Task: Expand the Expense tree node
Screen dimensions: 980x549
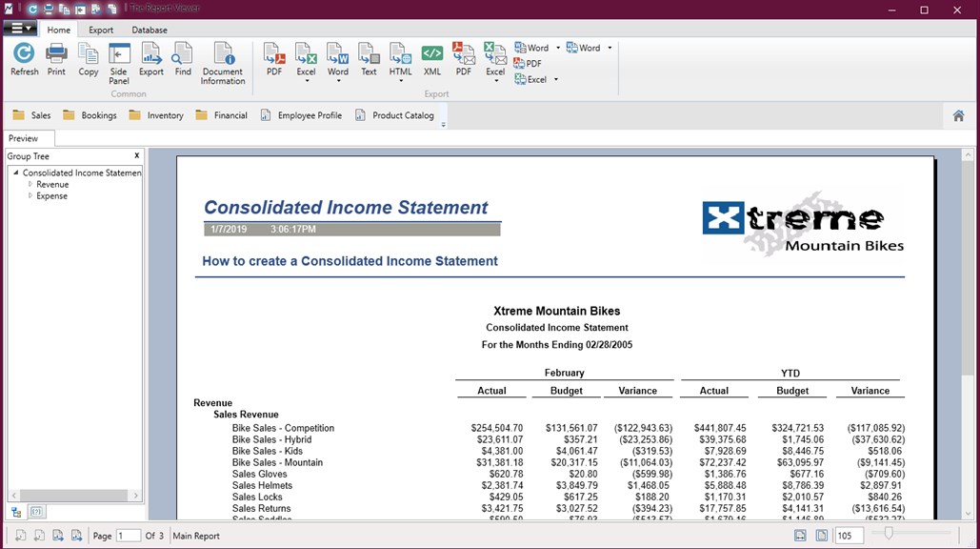Action: (30, 195)
